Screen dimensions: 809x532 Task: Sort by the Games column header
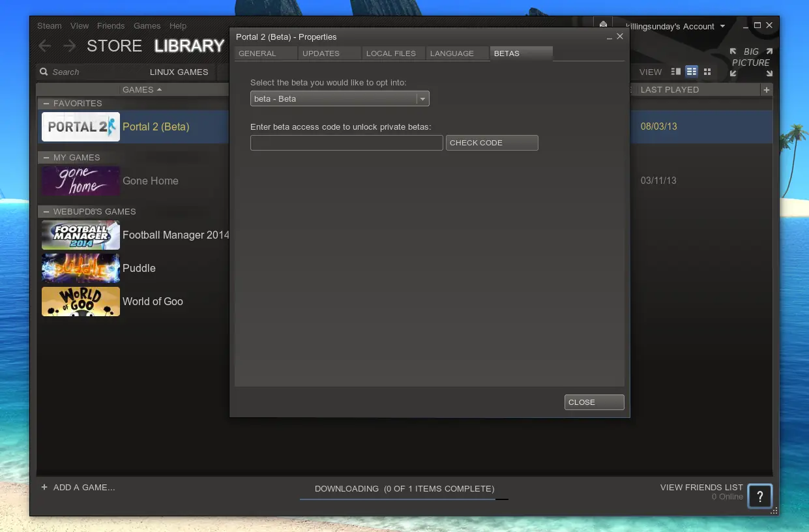click(141, 89)
